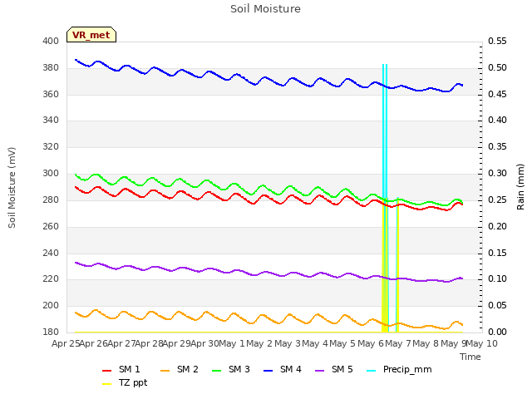Click the May 1 date tick label
Viewport: 532px width, 399px height.
(x=232, y=343)
